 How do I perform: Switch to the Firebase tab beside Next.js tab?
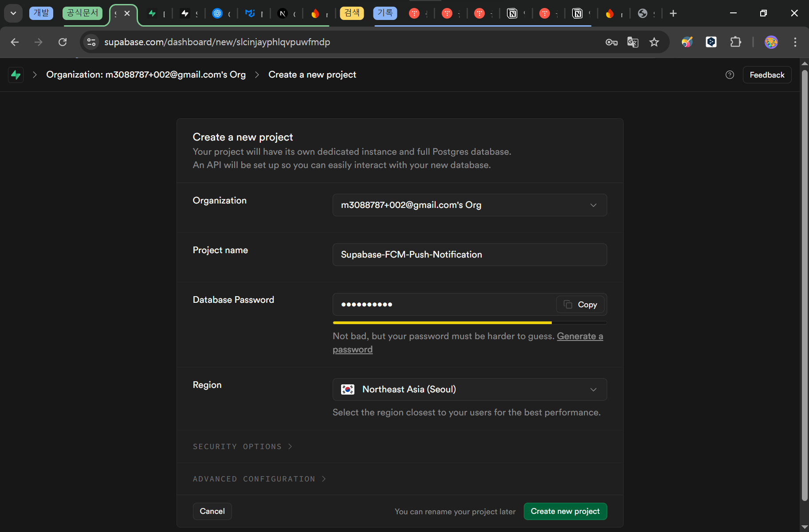point(315,13)
